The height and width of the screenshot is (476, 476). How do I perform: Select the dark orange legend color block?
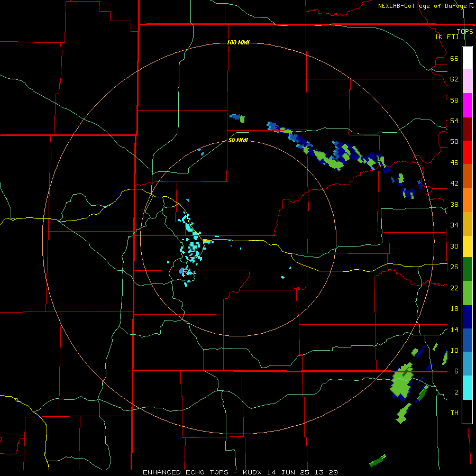pyautogui.click(x=467, y=176)
